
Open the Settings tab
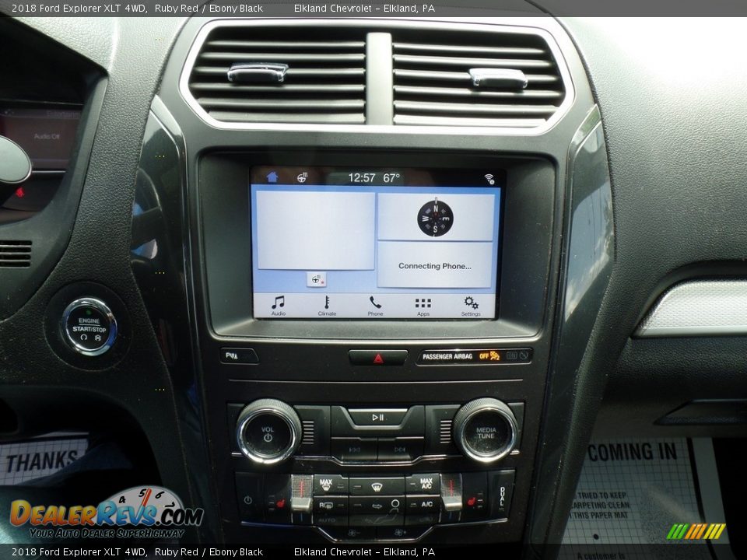[471, 306]
